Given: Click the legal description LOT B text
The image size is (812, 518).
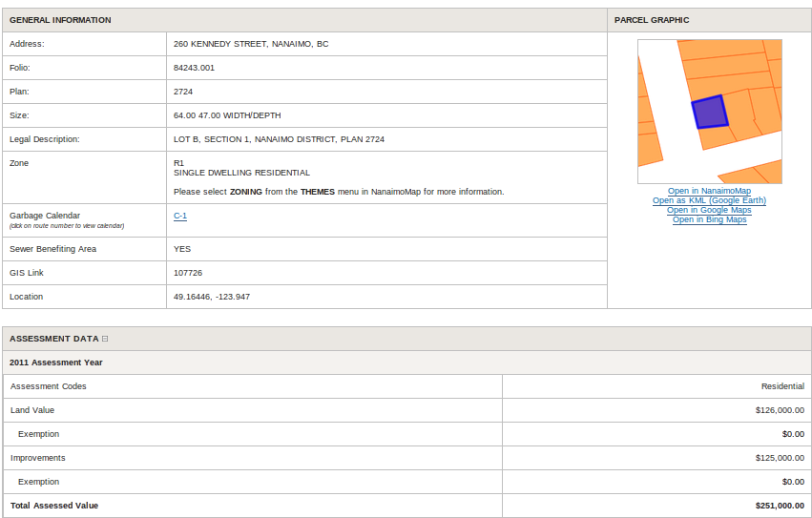Looking at the screenshot, I should click(279, 139).
